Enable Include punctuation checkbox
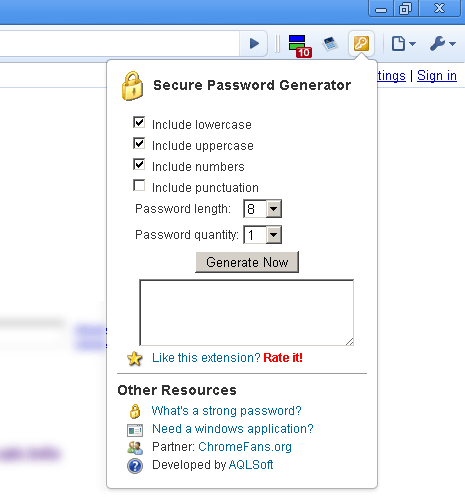Screen dimensions: 465x497 coord(139,185)
